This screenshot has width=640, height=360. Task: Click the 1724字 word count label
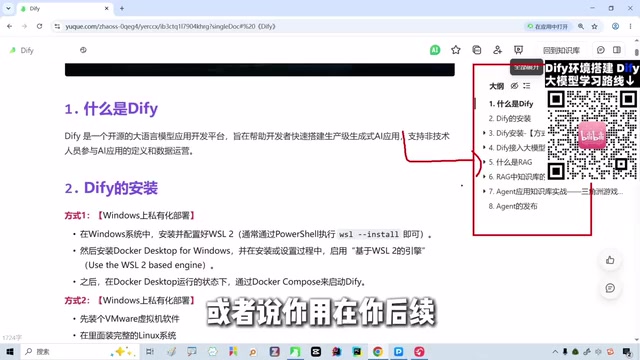12,338
